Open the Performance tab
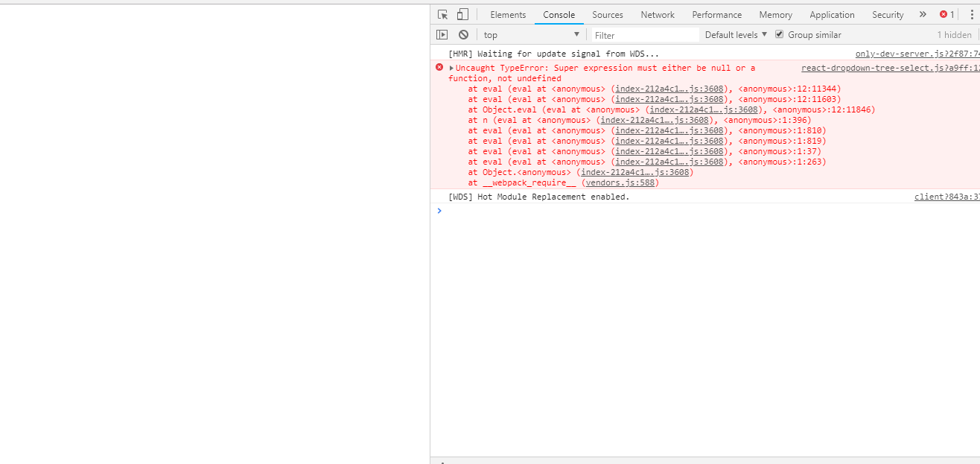This screenshot has width=980, height=464. pos(716,15)
